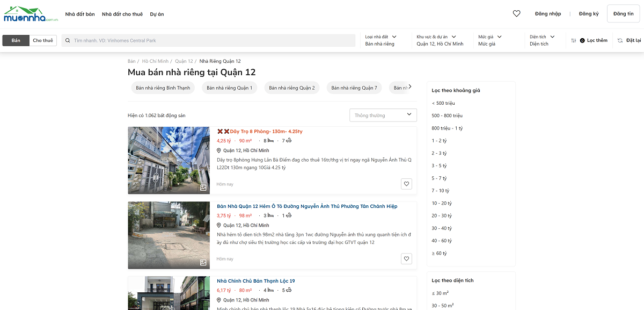Open photo gallery icon on Hẻm Ô Tô listing image
This screenshot has height=310, width=644.
pos(203,263)
